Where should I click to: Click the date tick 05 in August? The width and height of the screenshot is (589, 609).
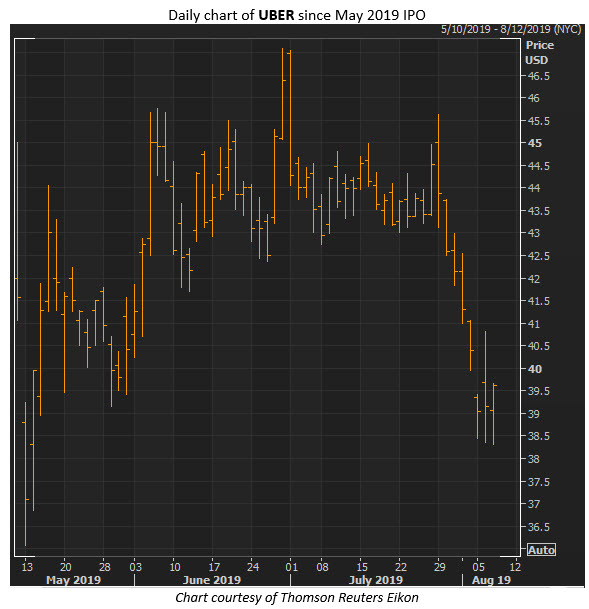click(478, 567)
